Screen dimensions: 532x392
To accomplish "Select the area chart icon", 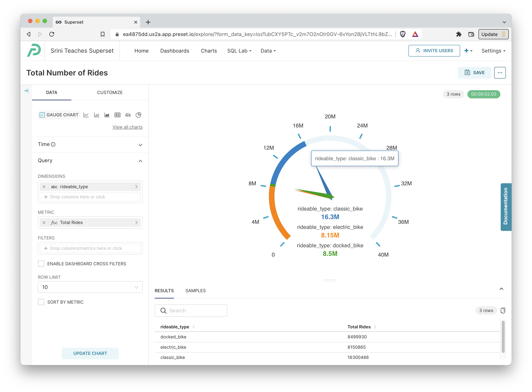I will (107, 115).
